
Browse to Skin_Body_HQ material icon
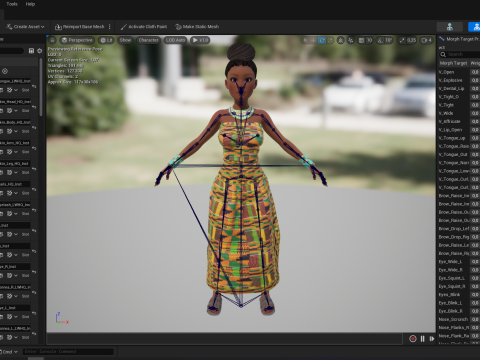tap(10, 131)
